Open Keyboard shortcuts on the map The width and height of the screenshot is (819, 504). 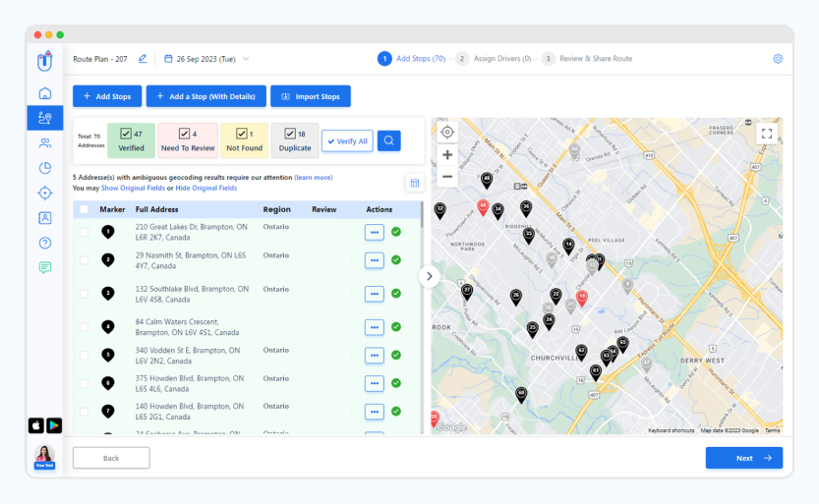672,430
